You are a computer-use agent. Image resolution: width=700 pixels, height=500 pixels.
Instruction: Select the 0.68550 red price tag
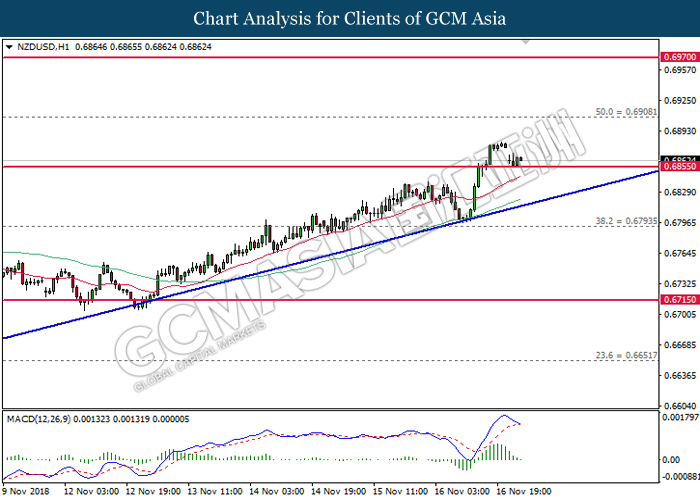(x=678, y=167)
